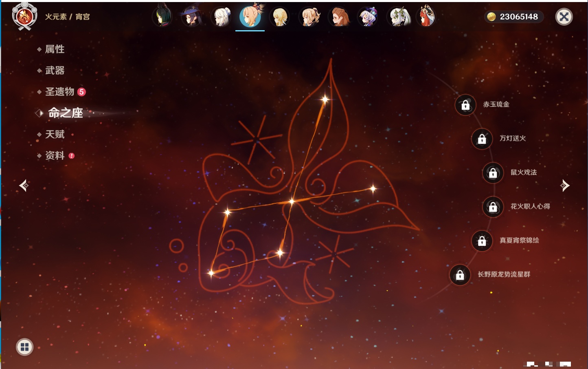
Task: Pick the short blonde-haired avatar after Yoimiya
Action: (280, 17)
